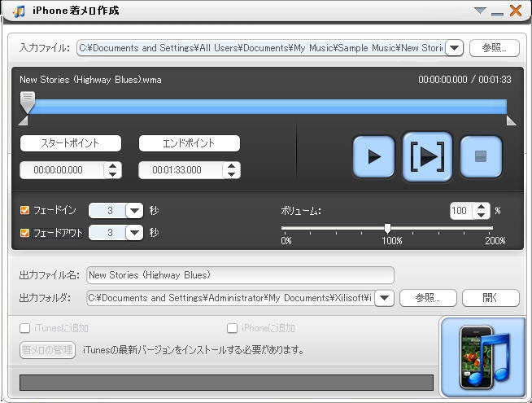The image size is (532, 403).
Task: Disable the フェードイン checkbox
Action: 24,211
